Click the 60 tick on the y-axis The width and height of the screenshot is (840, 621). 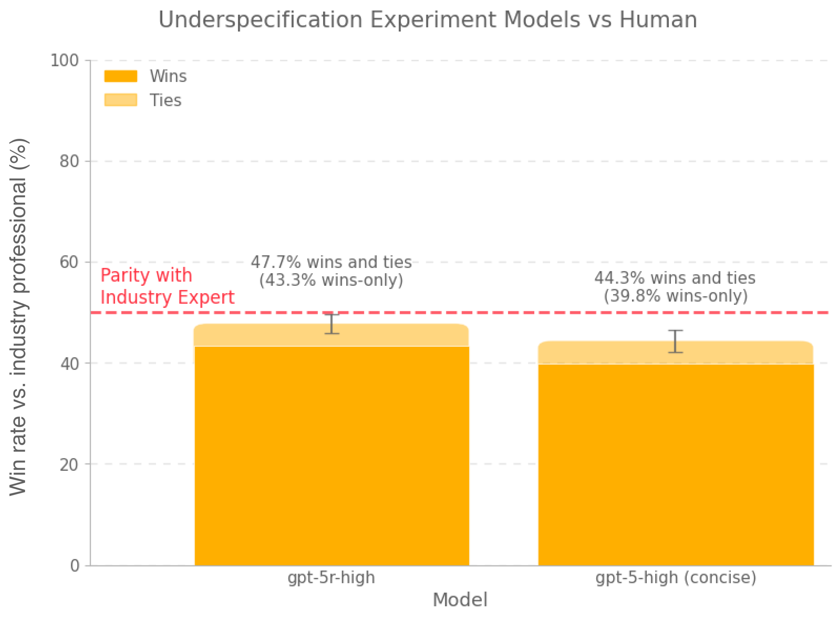[x=69, y=262]
